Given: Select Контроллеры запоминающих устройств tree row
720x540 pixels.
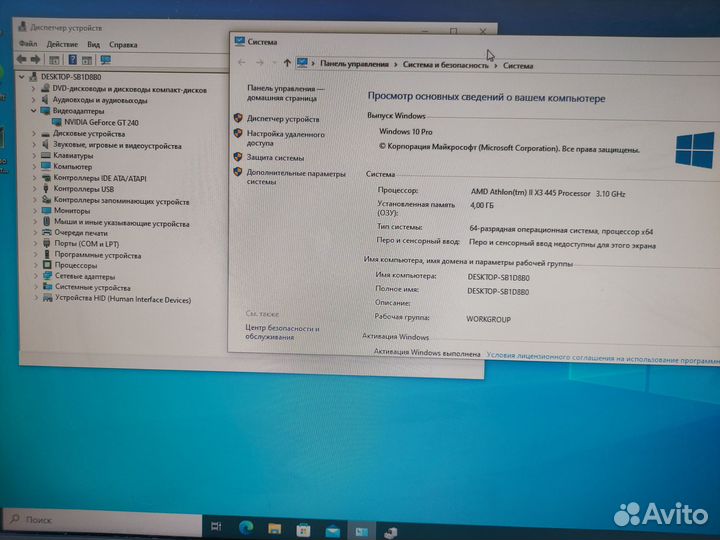Looking at the screenshot, I should click(x=121, y=201).
